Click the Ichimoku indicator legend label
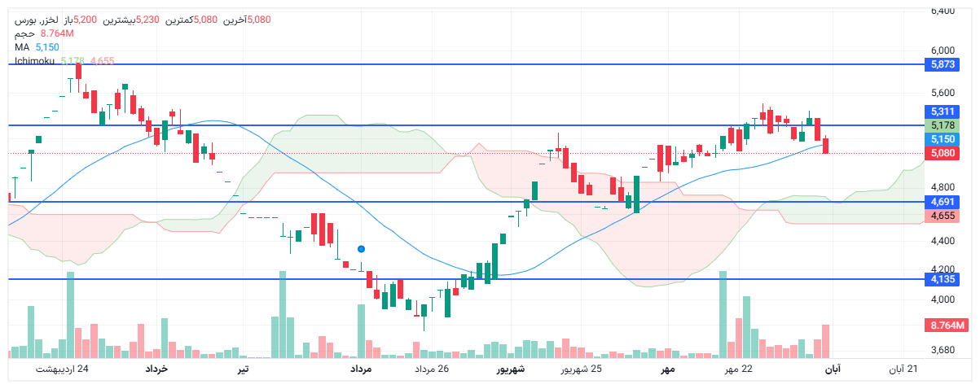This screenshot has width=980, height=389. 34,61
